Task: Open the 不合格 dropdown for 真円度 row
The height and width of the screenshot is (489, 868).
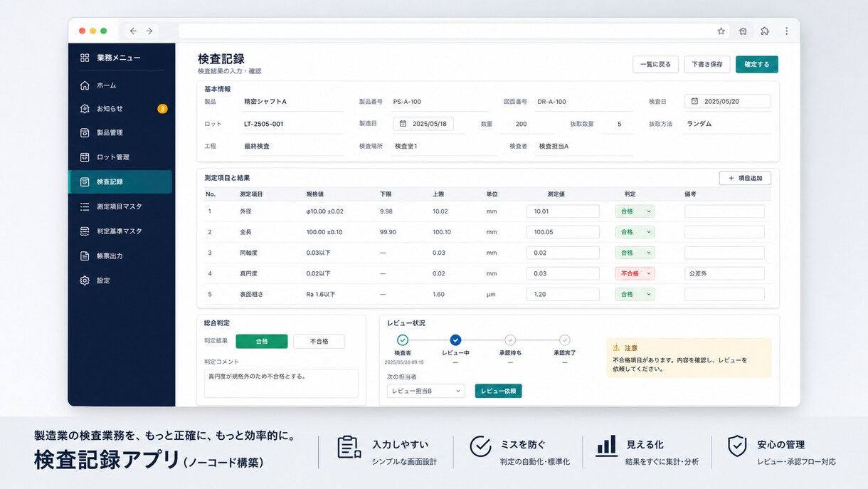Action: [x=635, y=273]
